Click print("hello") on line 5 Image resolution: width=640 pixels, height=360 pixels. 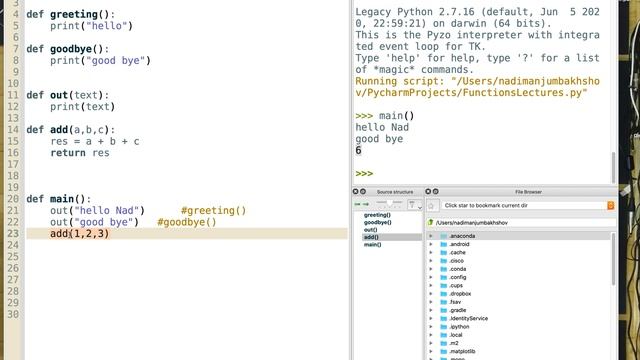click(91, 26)
